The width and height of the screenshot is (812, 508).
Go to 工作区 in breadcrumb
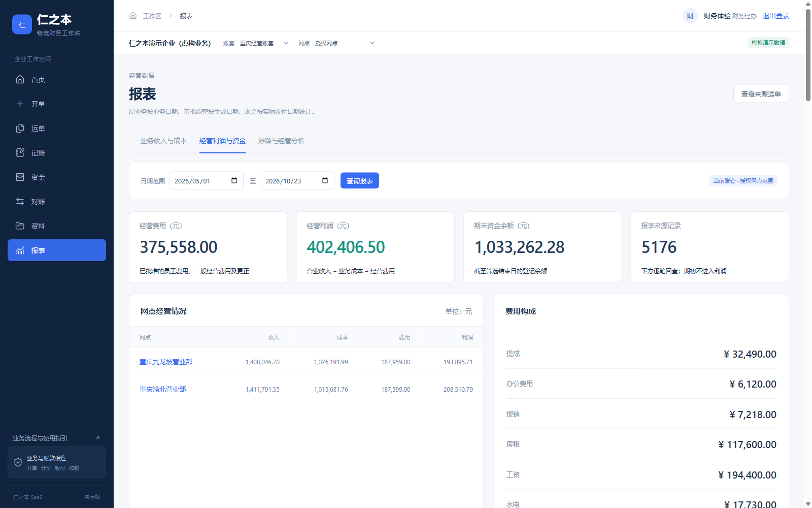pos(152,16)
